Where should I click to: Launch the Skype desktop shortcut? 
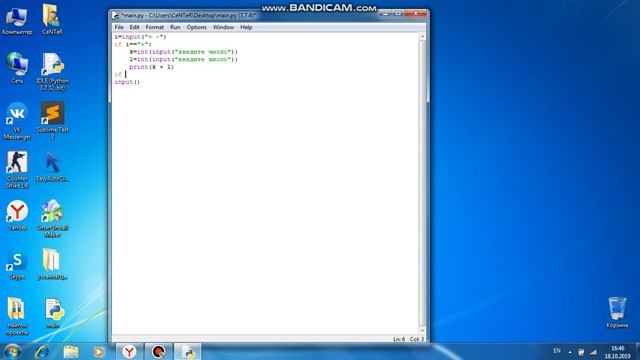pos(17,265)
